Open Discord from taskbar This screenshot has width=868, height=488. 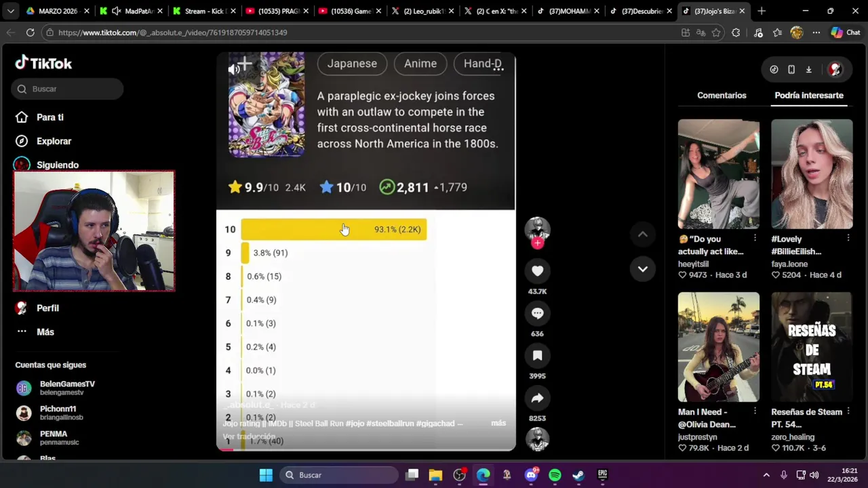(531, 475)
